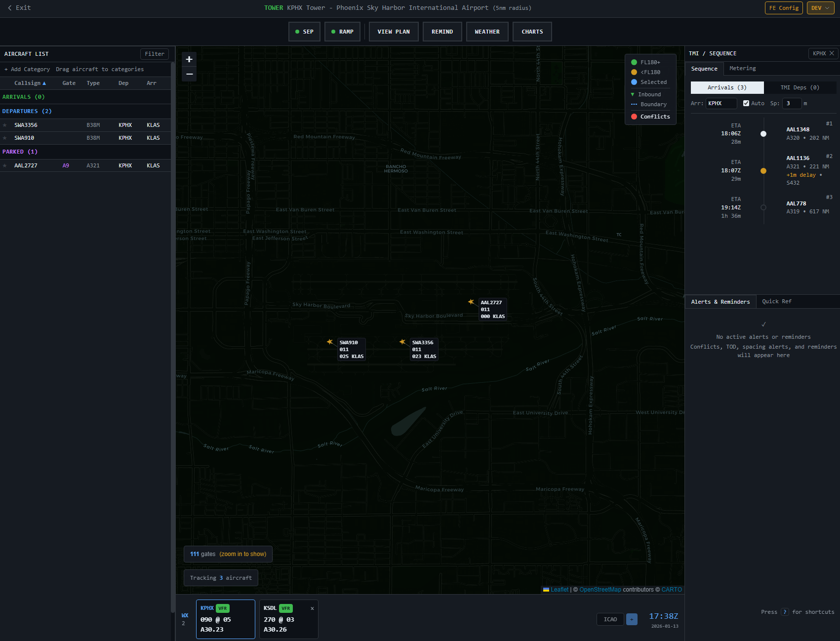Collapse the DEPARTURES category
The width and height of the screenshot is (840, 641).
click(x=27, y=111)
